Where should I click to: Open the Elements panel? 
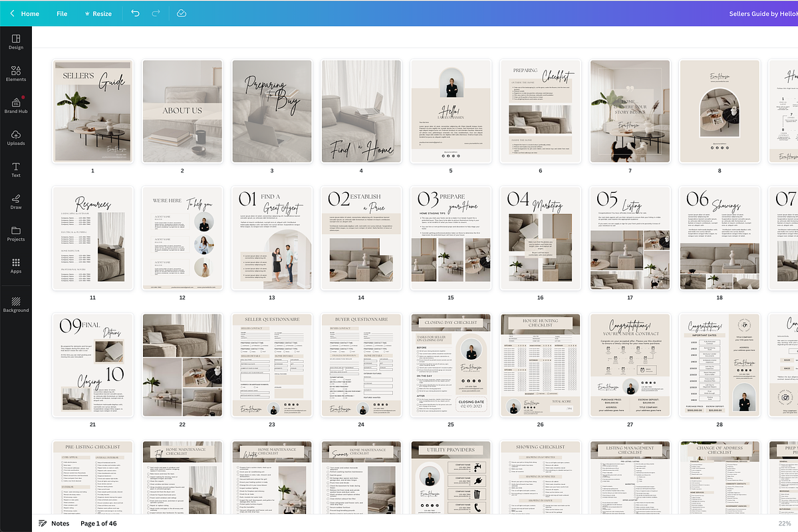[x=16, y=74]
